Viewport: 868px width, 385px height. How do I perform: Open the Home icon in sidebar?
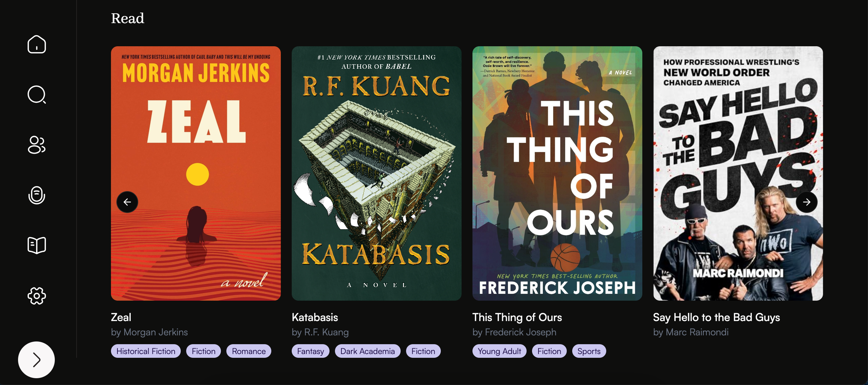37,45
